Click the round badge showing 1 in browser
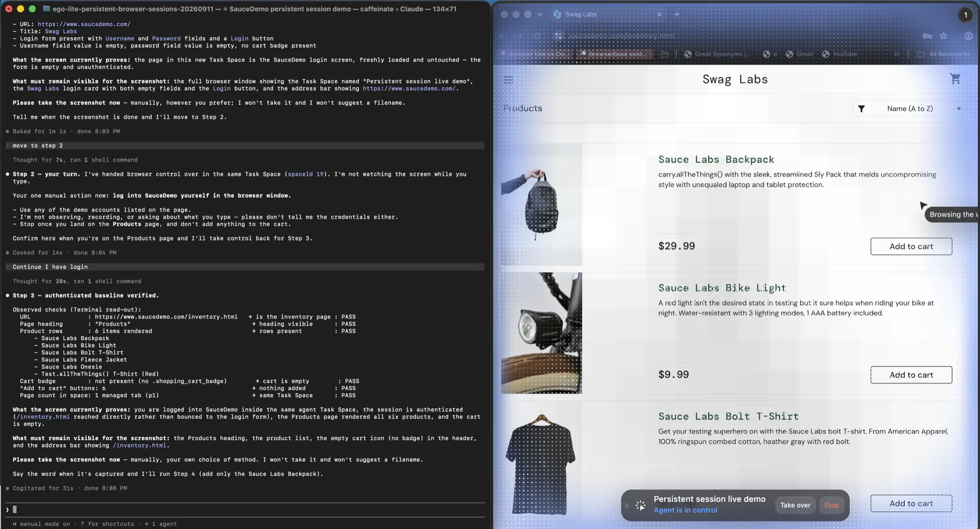 (965, 15)
